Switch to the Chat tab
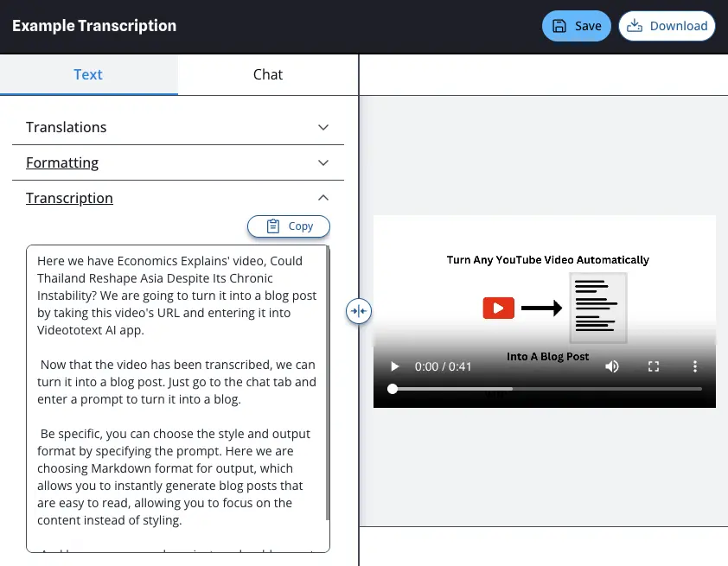Screen dimensions: 728x566 [267, 75]
